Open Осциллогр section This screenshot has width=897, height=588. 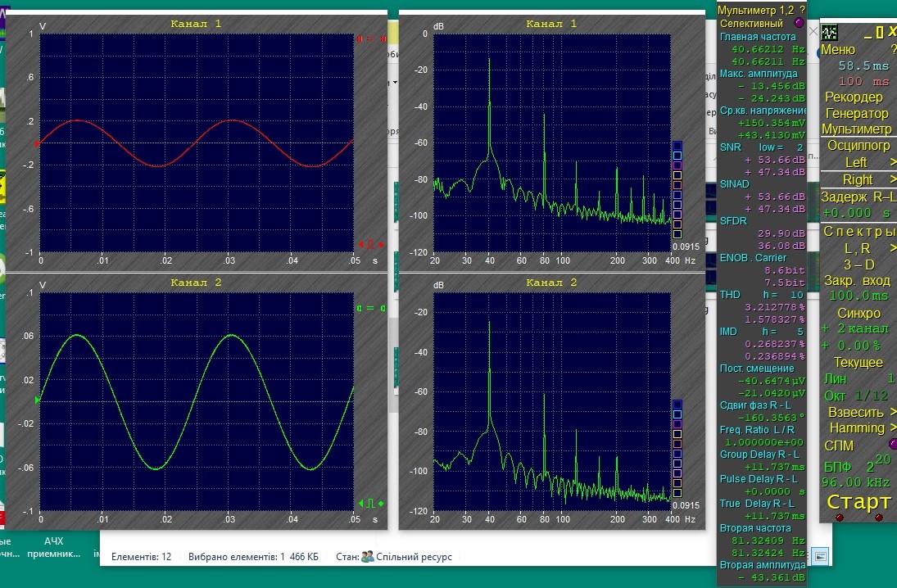click(x=858, y=145)
